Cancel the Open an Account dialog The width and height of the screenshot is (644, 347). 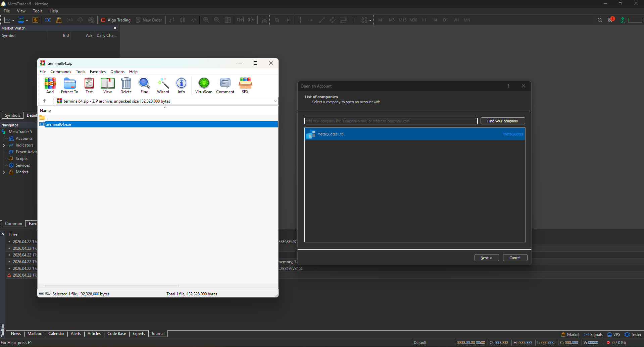(x=515, y=258)
